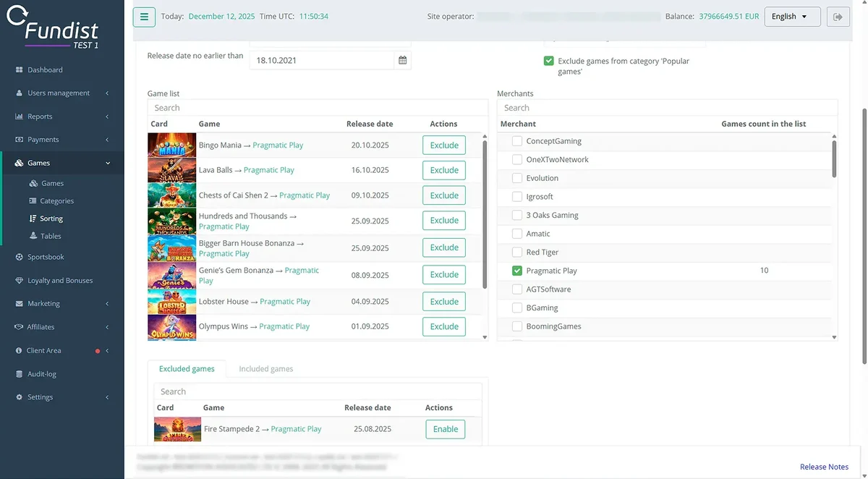
Task: Check the Amatic merchant checkbox
Action: 517,234
